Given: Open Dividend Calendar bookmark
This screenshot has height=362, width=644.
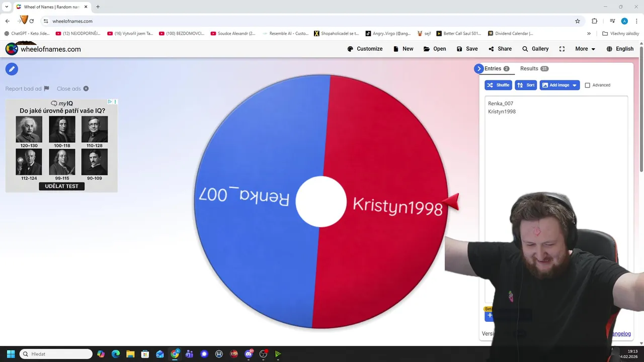Looking at the screenshot, I should click(x=510, y=33).
